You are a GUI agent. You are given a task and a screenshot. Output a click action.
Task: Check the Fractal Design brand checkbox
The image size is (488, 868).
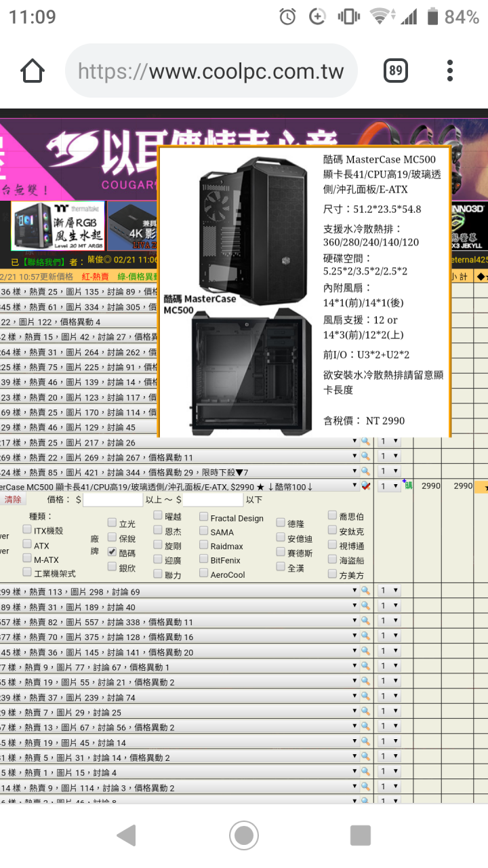[204, 517]
